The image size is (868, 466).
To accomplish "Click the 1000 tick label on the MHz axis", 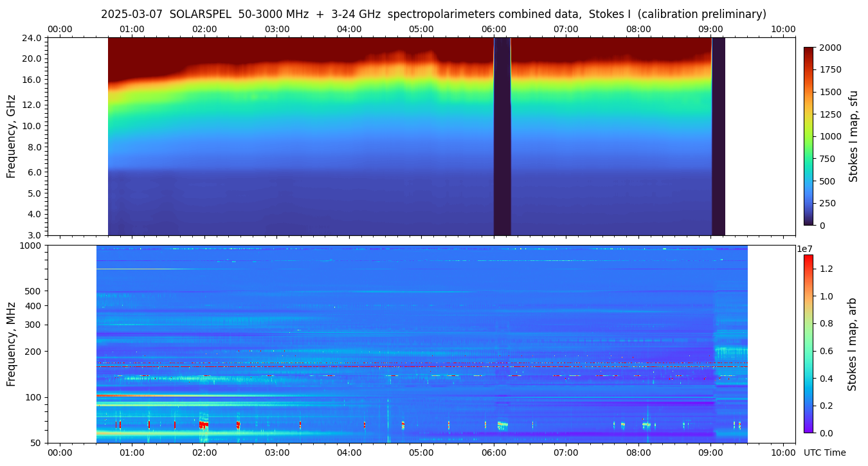I will [x=30, y=246].
